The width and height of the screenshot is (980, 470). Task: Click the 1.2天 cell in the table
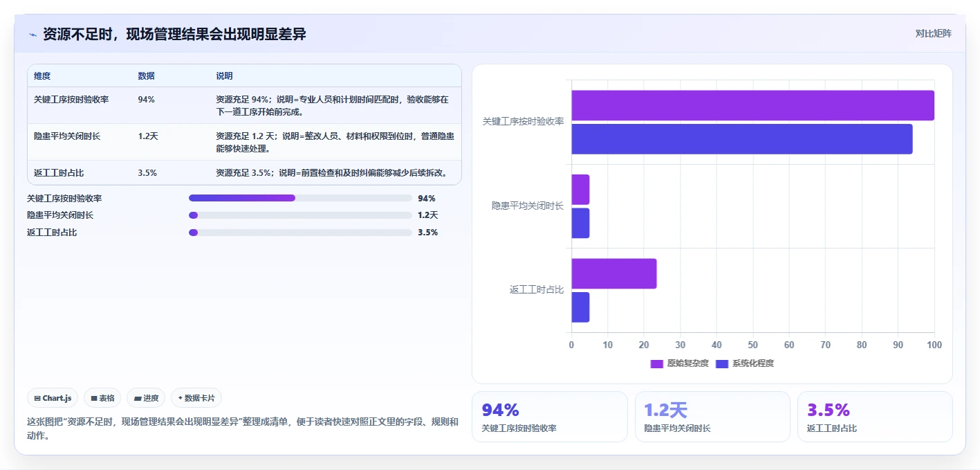coord(148,136)
